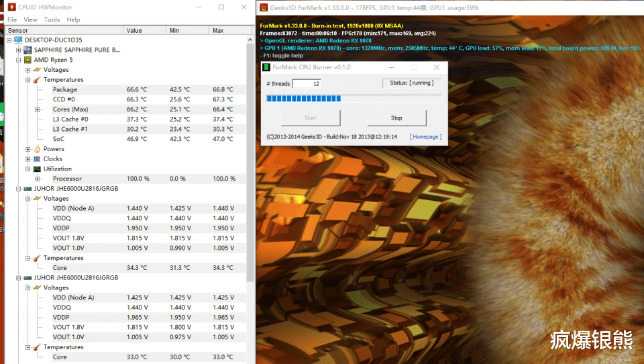This screenshot has height=364, width=644.
Task: Click the thermometer icon beside Ryzen Temperatures
Action: 37,79
